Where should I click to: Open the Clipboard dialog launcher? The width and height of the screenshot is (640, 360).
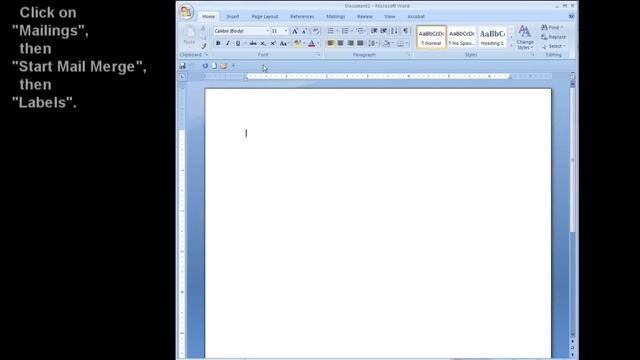coord(206,55)
